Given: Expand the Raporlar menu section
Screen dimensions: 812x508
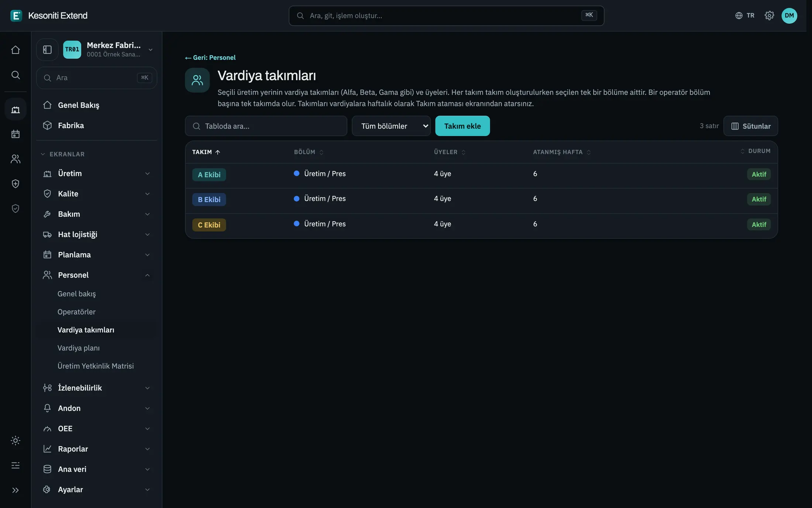Looking at the screenshot, I should (97, 449).
